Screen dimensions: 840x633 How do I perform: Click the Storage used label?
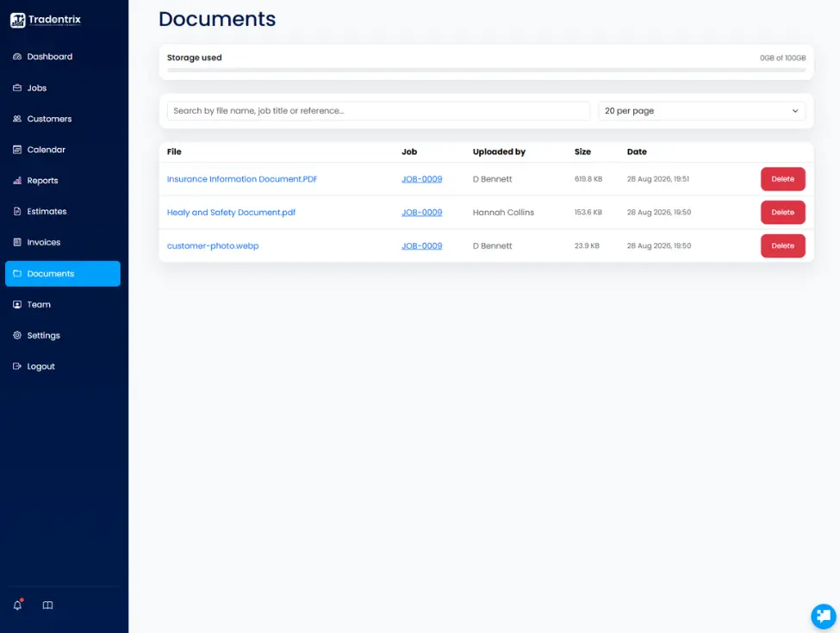click(194, 58)
